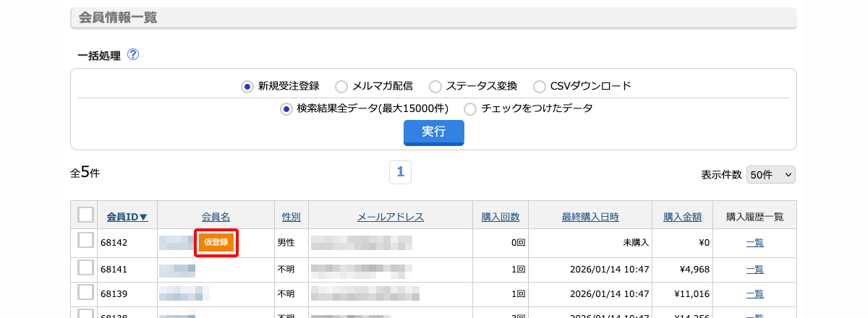Select the メルマガ配信 radio option
This screenshot has height=318, width=868.
point(341,86)
